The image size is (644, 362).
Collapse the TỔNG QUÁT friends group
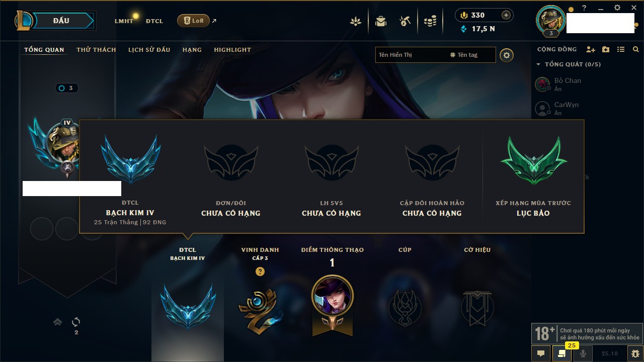(x=569, y=64)
